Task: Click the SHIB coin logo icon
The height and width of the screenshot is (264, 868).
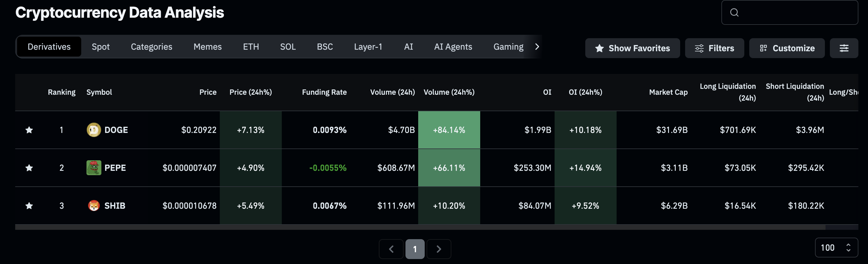Action: (x=94, y=206)
